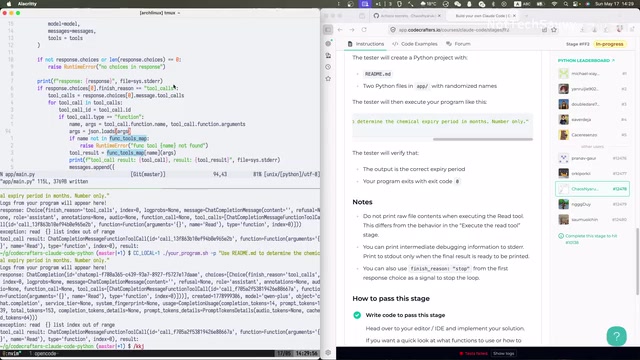Image resolution: width=640 pixels, height=360 pixels.
Task: Click doubledare7's avatar thumbnail
Action: [x=564, y=104]
